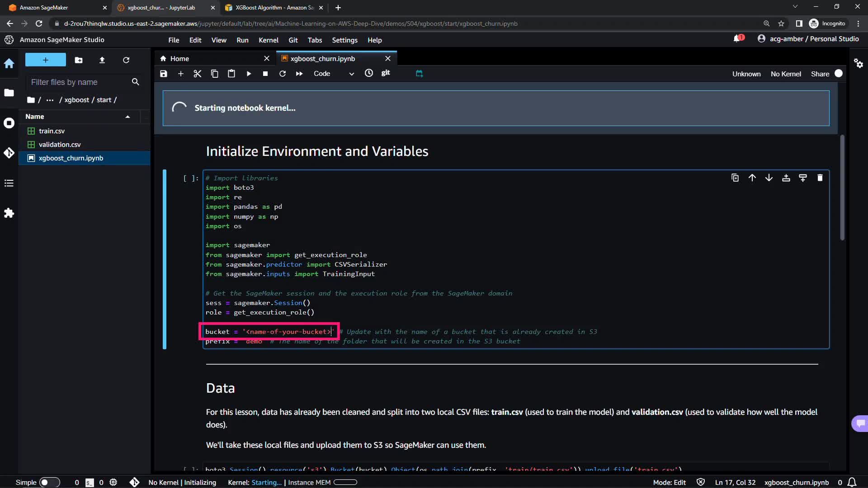Viewport: 868px width, 488px height.
Task: Click the No Kernel button in the toolbar
Action: pos(785,74)
